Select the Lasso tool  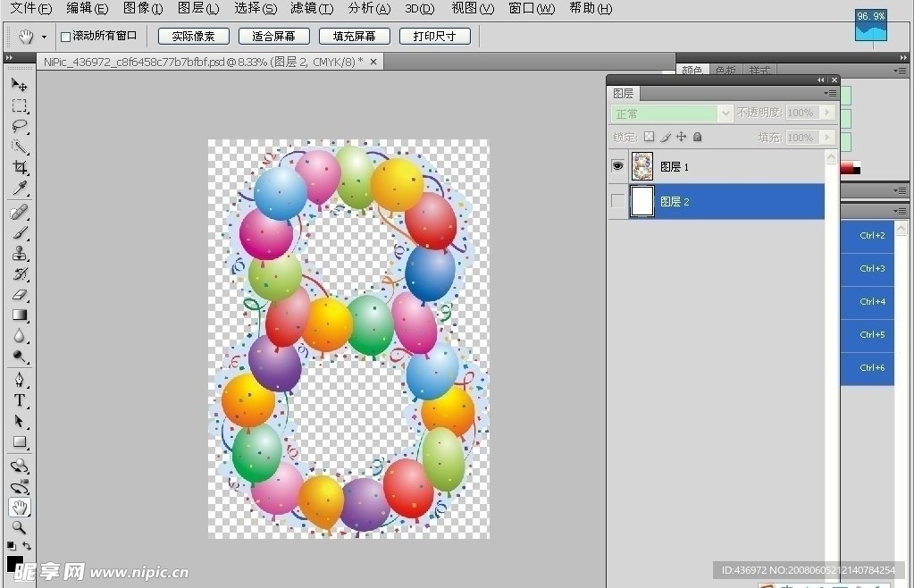[20, 126]
